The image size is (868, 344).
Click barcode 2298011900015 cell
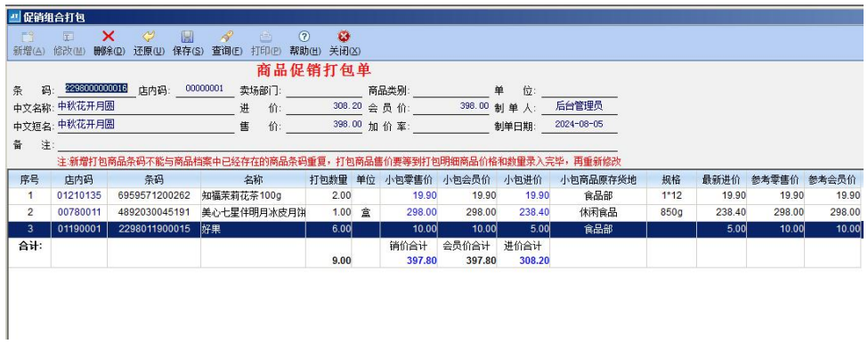[154, 229]
